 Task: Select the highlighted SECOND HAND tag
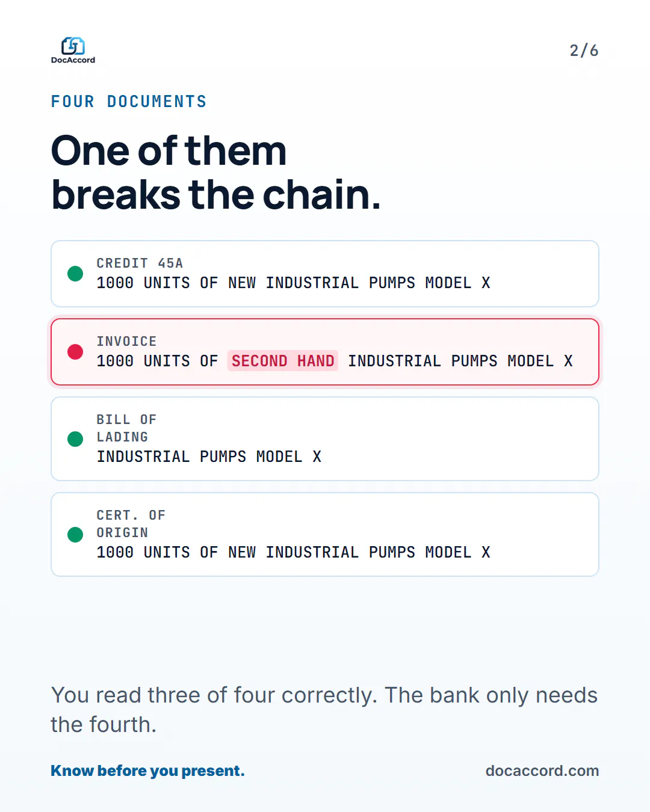pyautogui.click(x=283, y=361)
